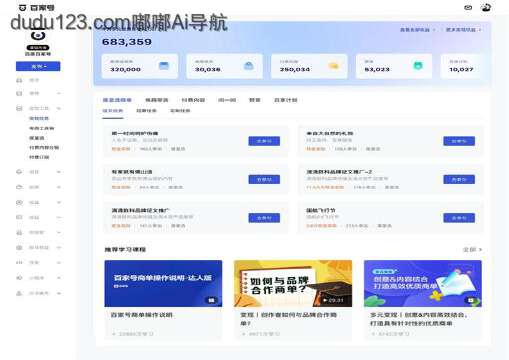Screen dimensions: 509x360
Task: Click the Baijiahao logo at top left
Action: pyautogui.click(x=37, y=7)
